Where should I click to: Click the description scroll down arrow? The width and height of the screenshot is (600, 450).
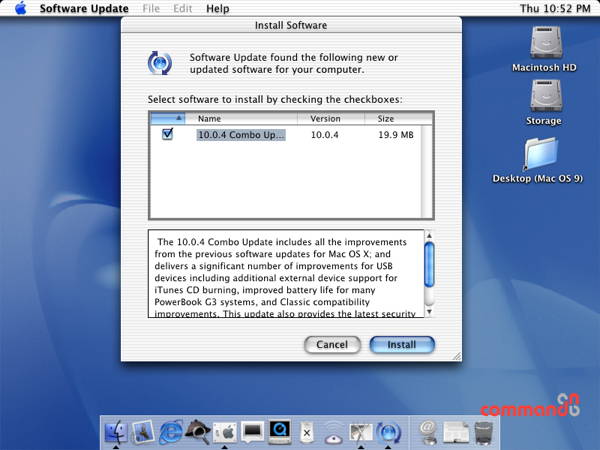(429, 312)
